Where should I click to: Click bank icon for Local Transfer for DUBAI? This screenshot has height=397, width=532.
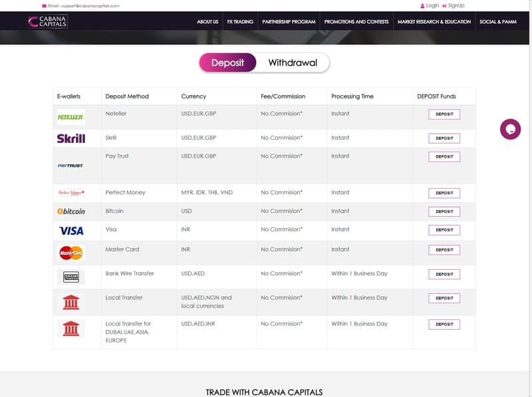pos(71,329)
